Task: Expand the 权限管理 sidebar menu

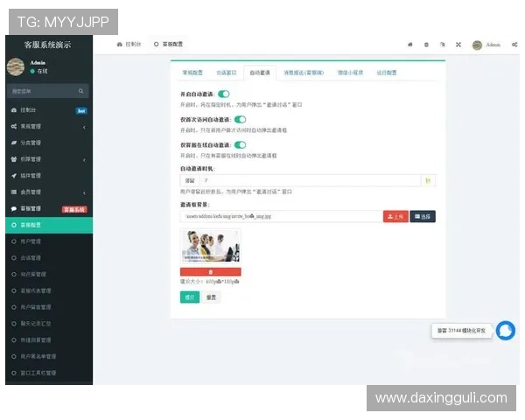Action: pos(49,159)
